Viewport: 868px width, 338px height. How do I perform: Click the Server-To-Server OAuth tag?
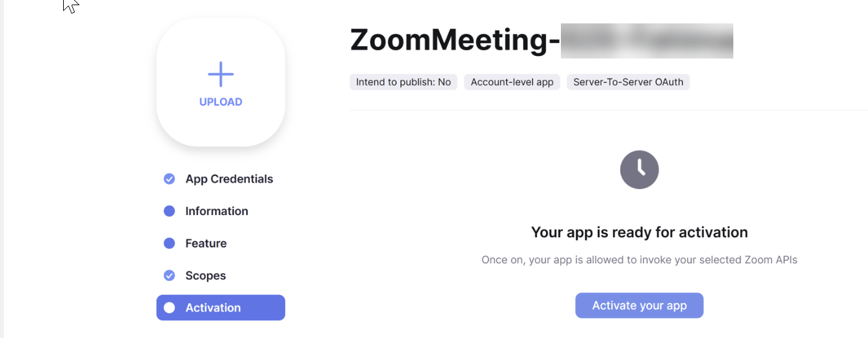click(628, 82)
